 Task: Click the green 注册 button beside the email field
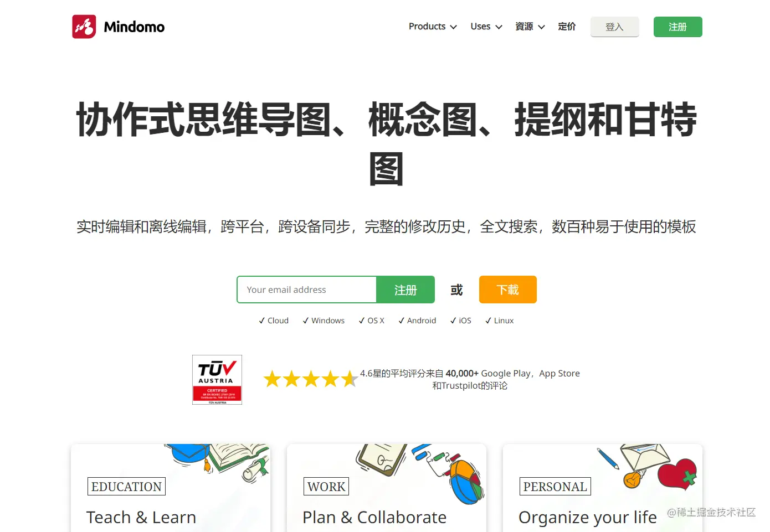coord(405,290)
